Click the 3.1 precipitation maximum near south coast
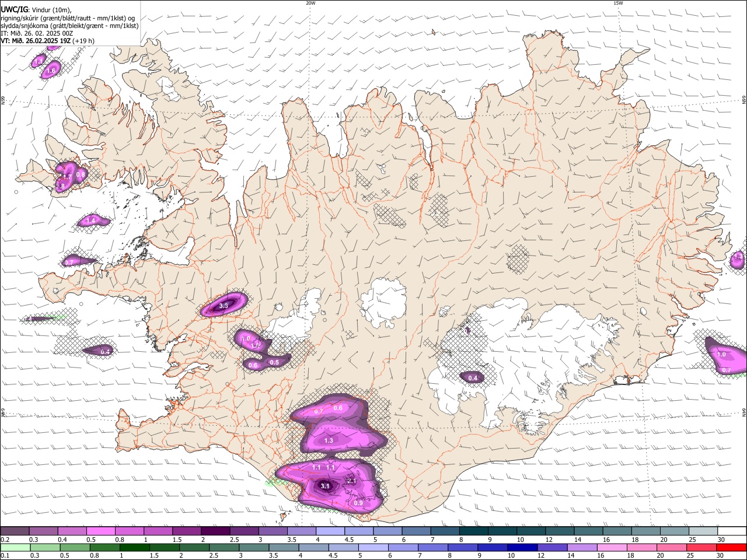 click(x=326, y=485)
